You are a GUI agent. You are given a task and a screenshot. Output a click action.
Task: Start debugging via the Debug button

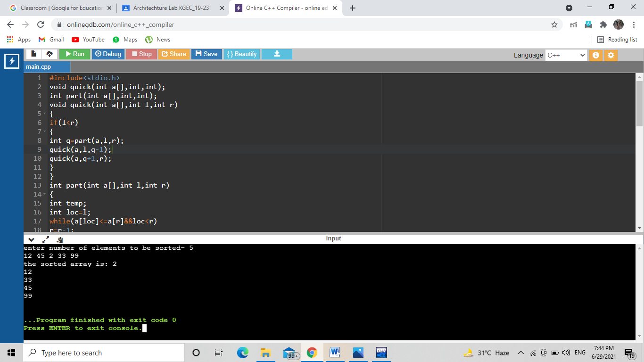(x=108, y=54)
